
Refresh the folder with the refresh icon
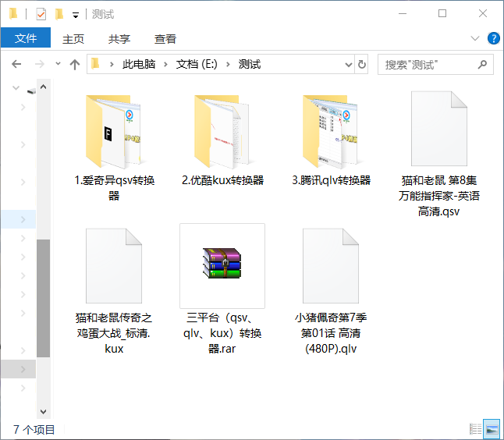(x=362, y=64)
